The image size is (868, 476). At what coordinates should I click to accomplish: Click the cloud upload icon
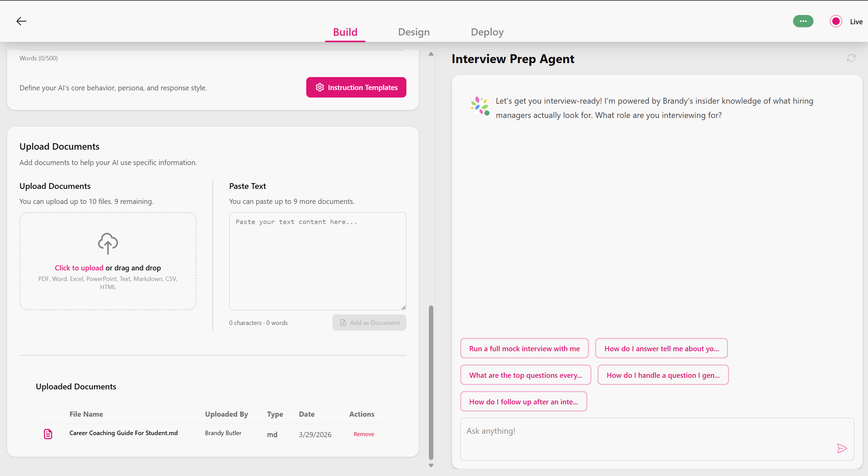tap(108, 243)
